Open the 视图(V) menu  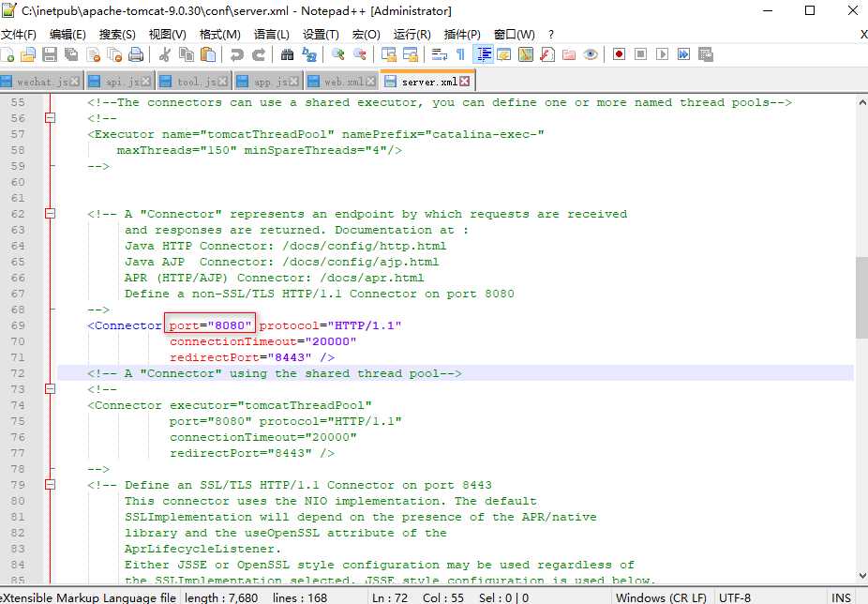coord(167,35)
